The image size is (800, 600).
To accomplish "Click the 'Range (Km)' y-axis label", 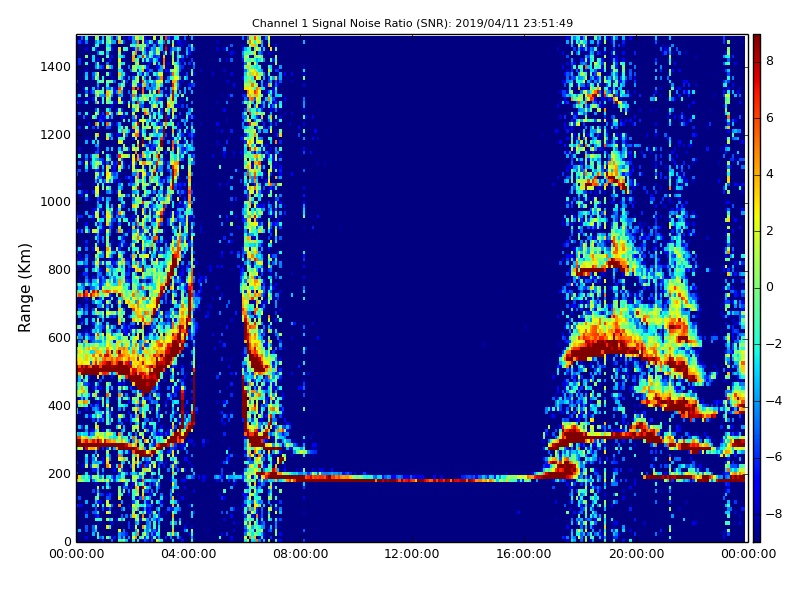I will [x=24, y=288].
